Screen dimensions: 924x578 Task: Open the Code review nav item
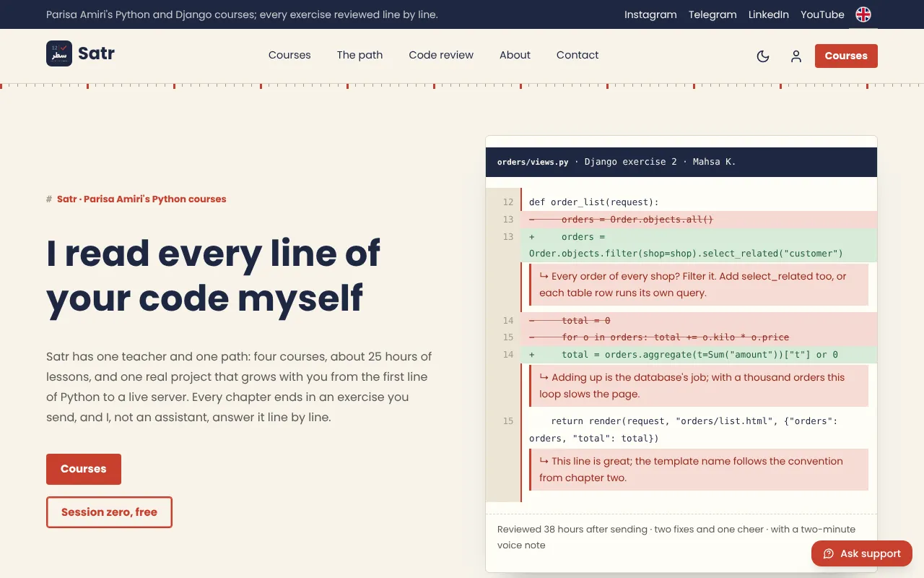441,55
